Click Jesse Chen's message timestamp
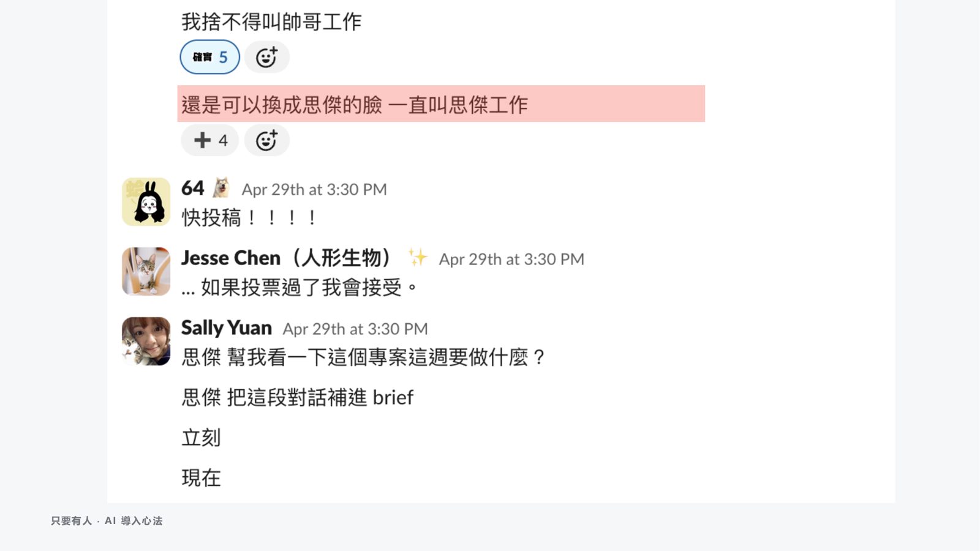Image resolution: width=980 pixels, height=551 pixels. coord(511,260)
